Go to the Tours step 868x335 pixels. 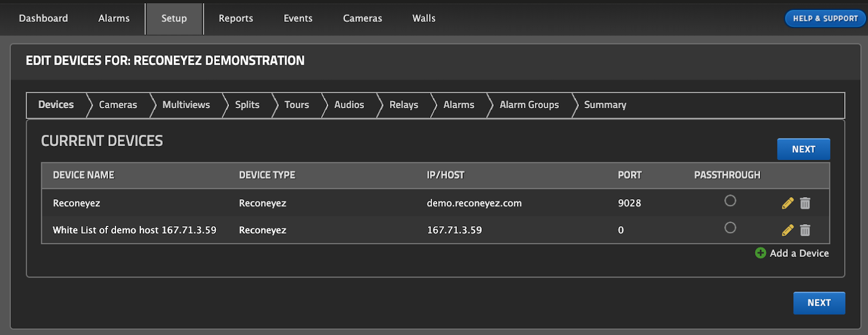click(297, 105)
